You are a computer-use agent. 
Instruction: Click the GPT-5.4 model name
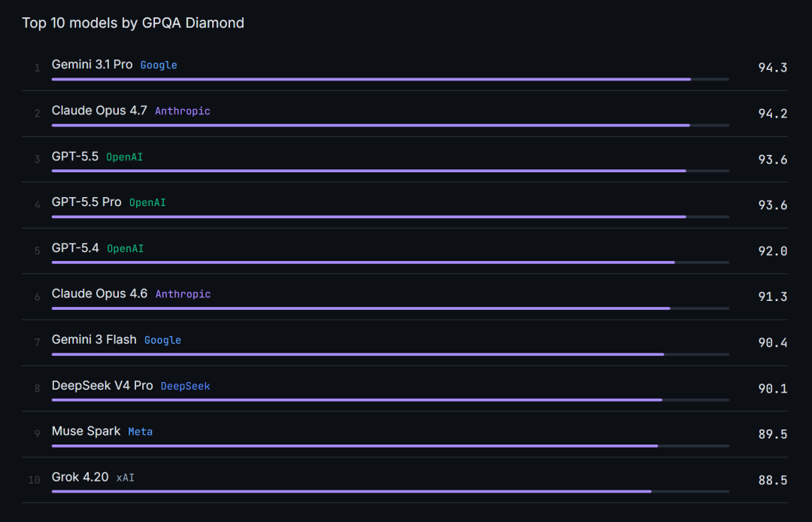(75, 247)
